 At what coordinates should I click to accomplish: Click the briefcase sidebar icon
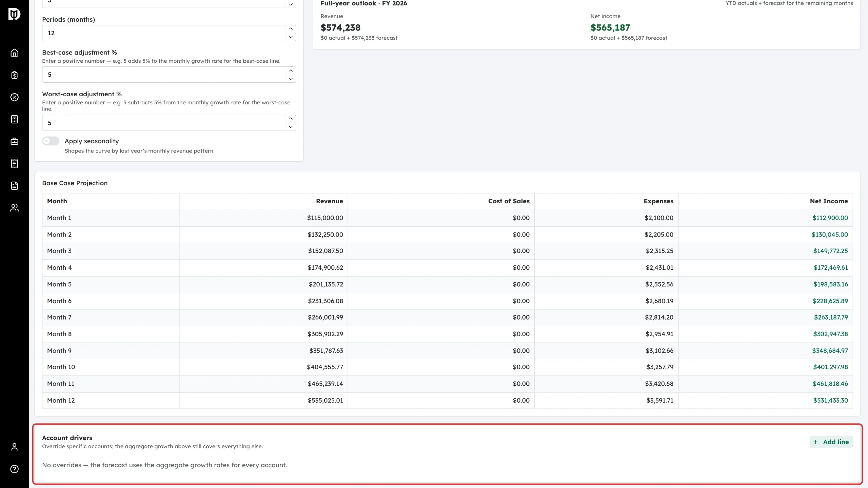tap(14, 141)
